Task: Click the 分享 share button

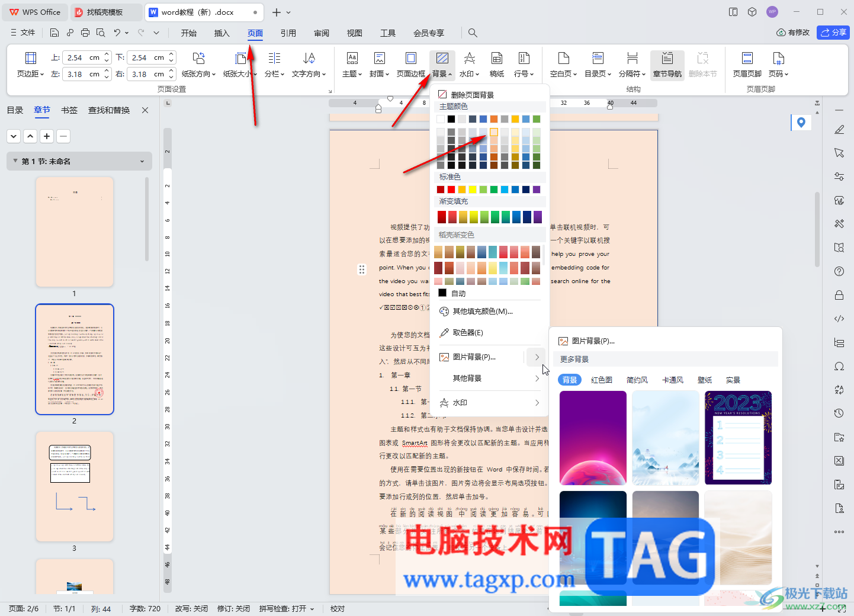Action: click(x=833, y=33)
